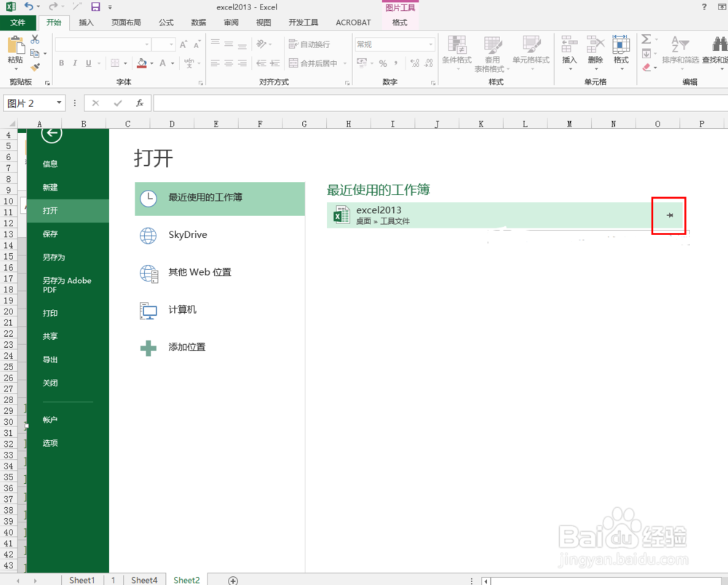Select column header D
Image resolution: width=728 pixels, height=585 pixels.
(x=172, y=124)
